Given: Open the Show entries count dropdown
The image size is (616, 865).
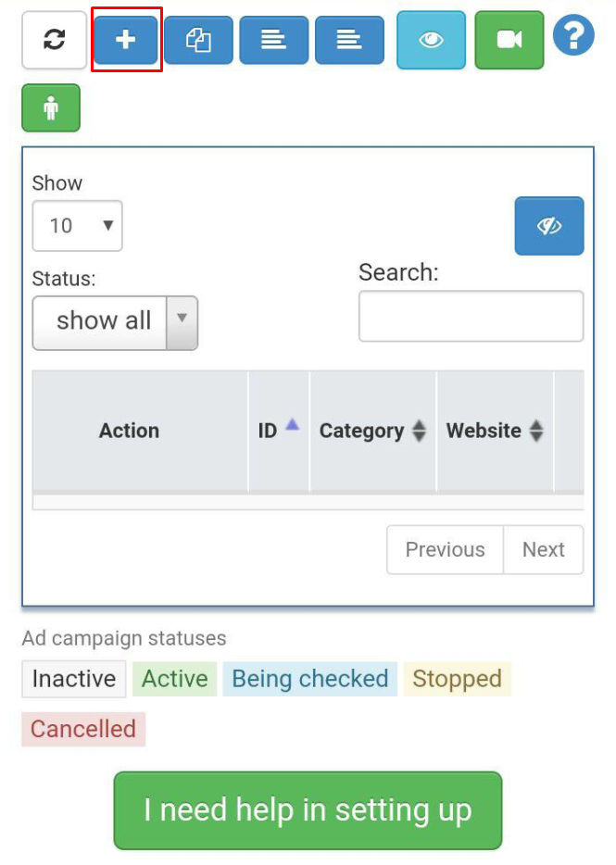Looking at the screenshot, I should pyautogui.click(x=77, y=225).
